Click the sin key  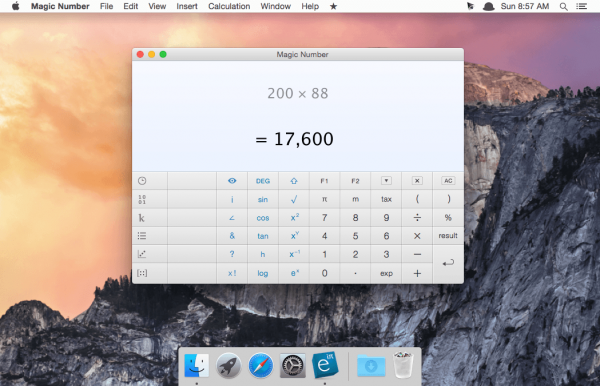(263, 199)
